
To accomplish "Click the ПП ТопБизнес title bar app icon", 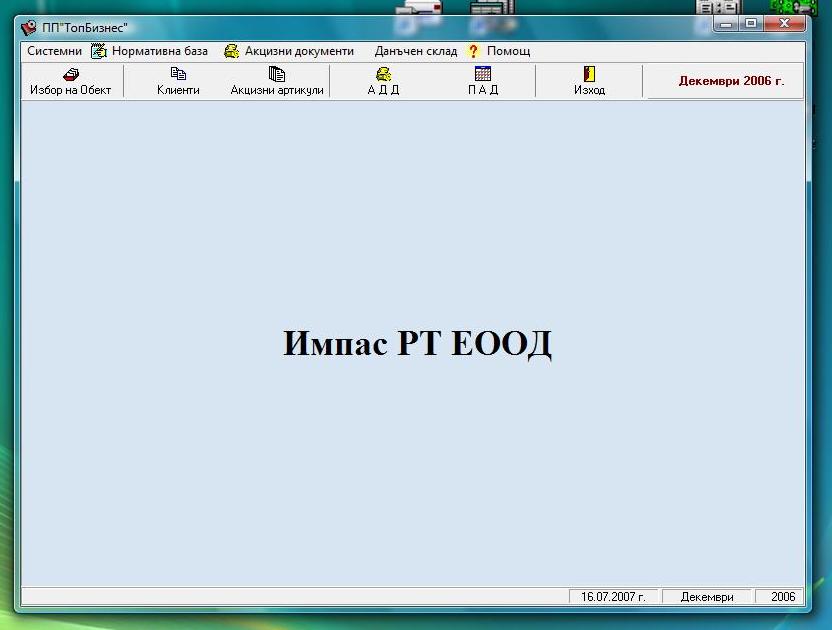I will tap(29, 28).
